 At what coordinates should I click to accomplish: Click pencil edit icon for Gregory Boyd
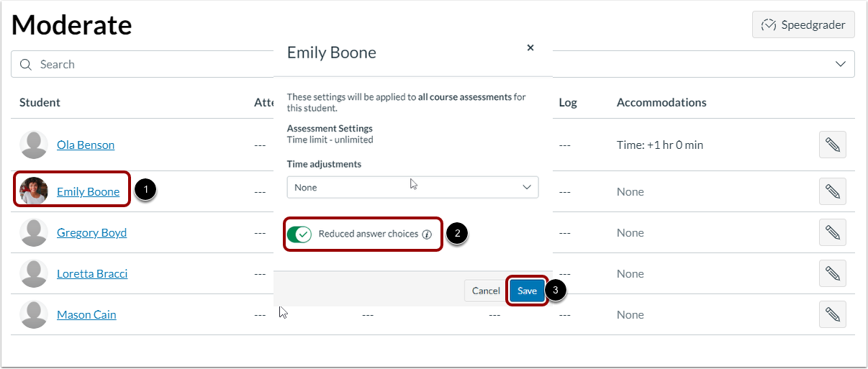click(833, 232)
